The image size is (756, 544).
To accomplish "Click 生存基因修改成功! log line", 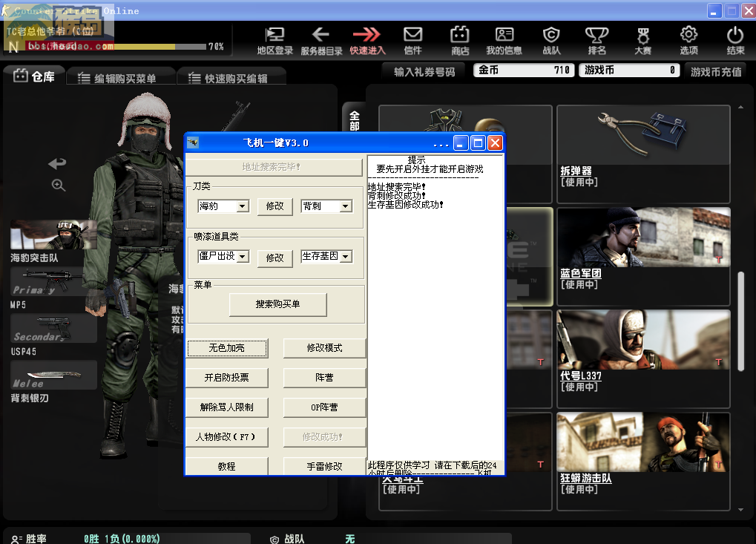I will pyautogui.click(x=406, y=205).
